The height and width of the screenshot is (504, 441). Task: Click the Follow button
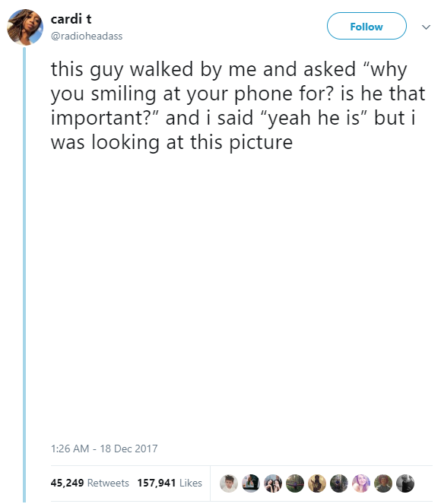[366, 26]
